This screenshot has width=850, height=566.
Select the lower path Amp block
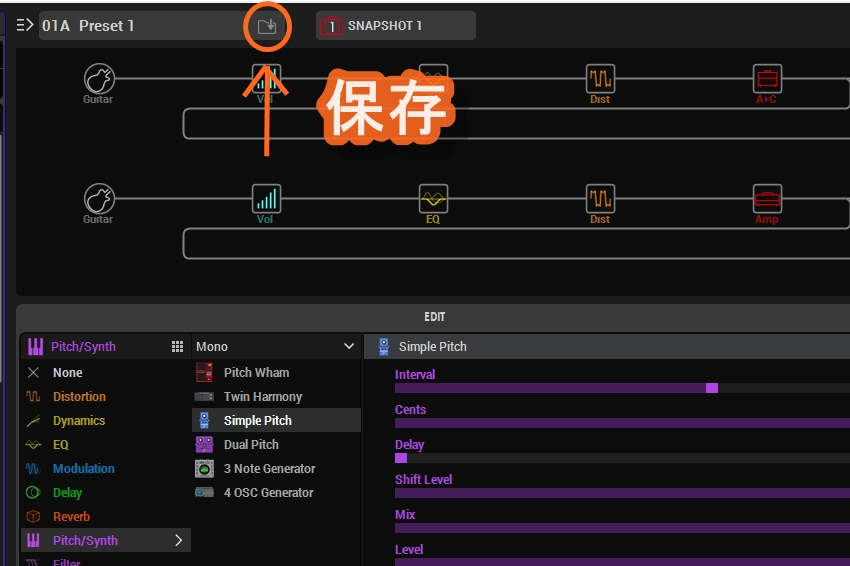[766, 198]
